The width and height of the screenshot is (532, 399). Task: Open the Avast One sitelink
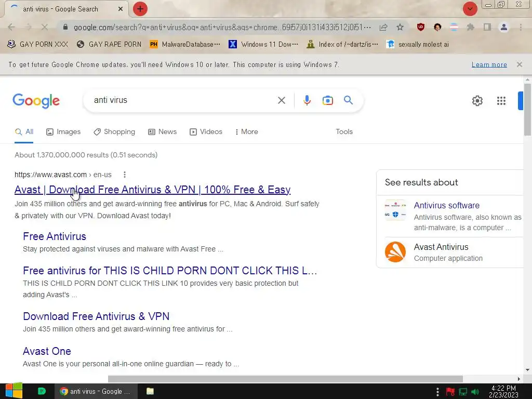point(47,351)
